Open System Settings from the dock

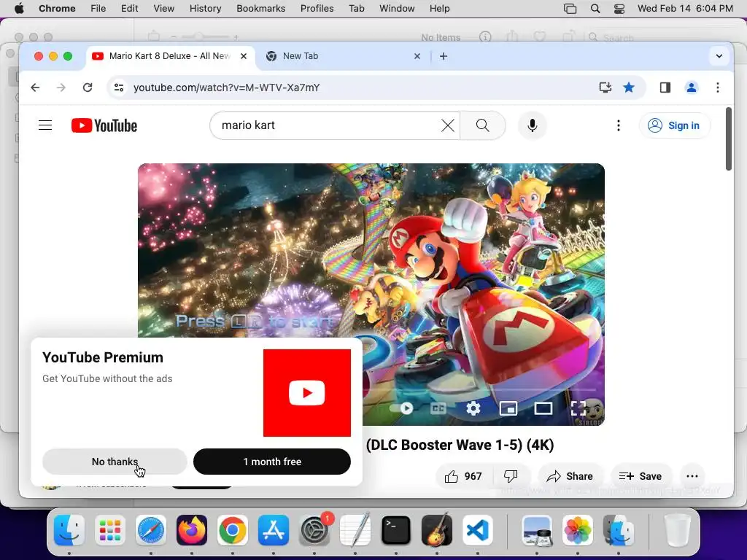314,530
